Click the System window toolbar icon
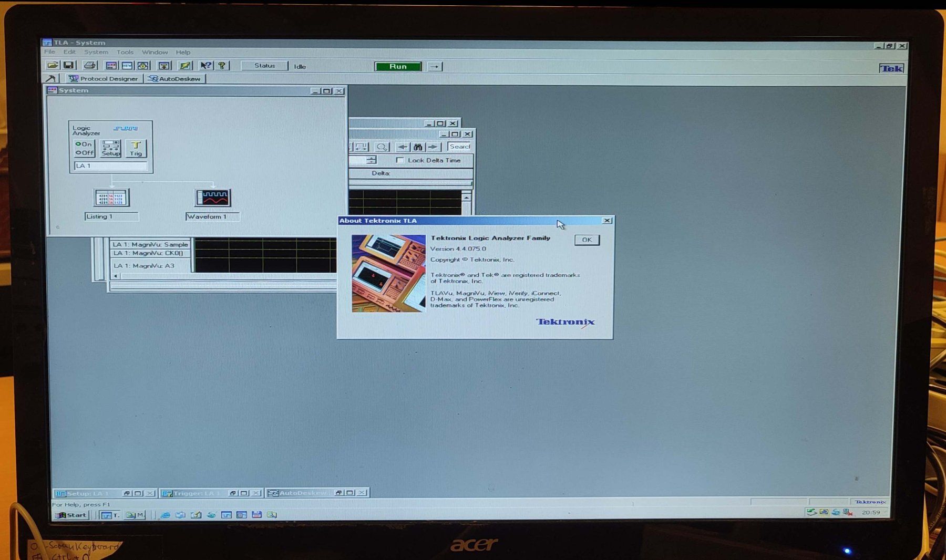The width and height of the screenshot is (946, 560). coord(111,66)
